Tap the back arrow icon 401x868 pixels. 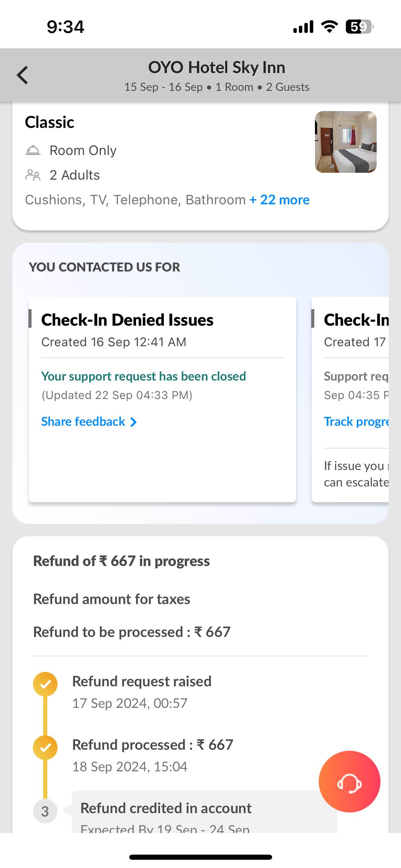22,75
